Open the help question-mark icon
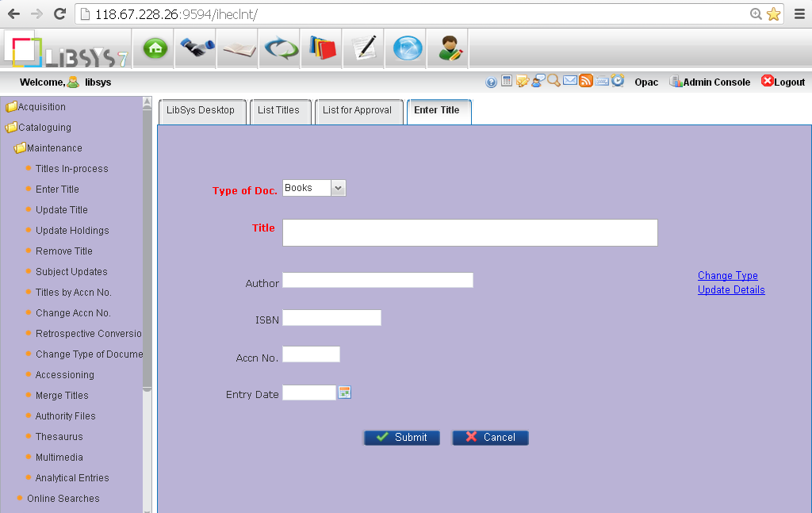Viewport: 812px width, 513px height. (x=492, y=81)
